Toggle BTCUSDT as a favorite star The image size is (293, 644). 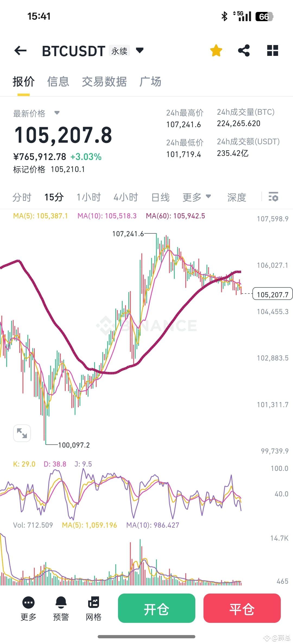point(216,51)
